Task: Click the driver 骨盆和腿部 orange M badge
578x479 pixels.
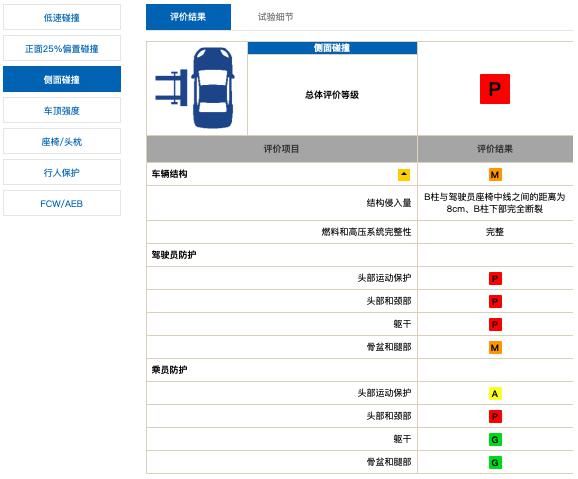Action: (x=495, y=347)
